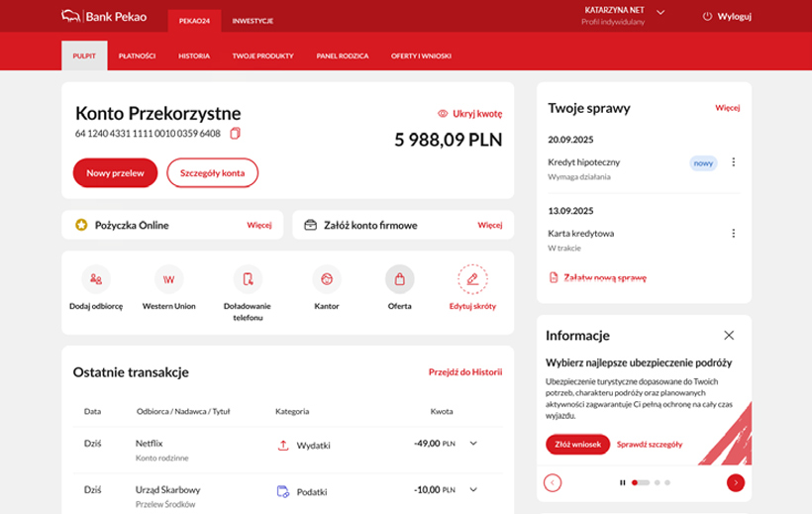This screenshot has height=514, width=812.
Task: Select the PULPIT menu tab
Action: point(84,55)
